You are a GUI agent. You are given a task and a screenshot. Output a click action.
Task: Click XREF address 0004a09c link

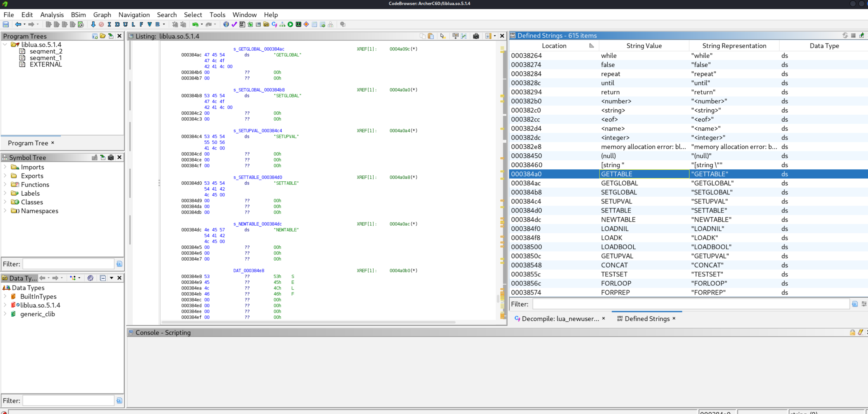(x=400, y=49)
